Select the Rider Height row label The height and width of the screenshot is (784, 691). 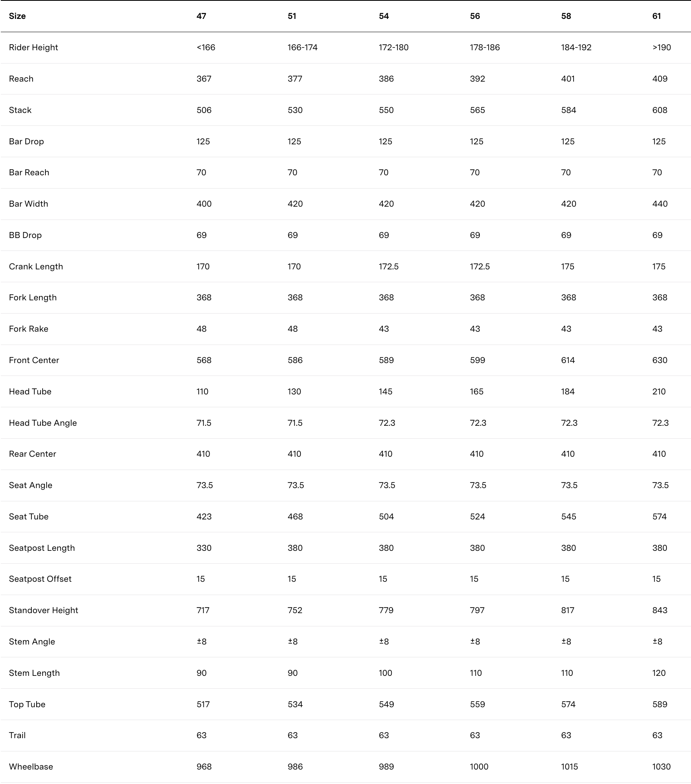(x=33, y=47)
